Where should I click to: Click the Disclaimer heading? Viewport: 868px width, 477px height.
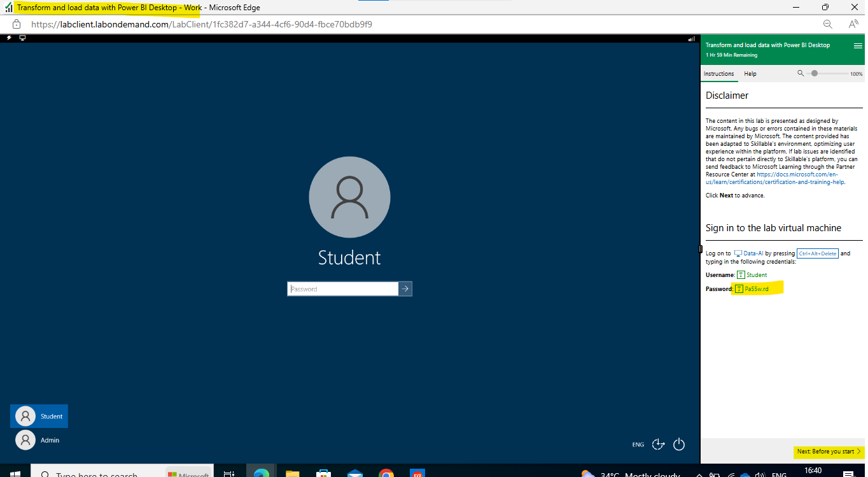click(727, 96)
